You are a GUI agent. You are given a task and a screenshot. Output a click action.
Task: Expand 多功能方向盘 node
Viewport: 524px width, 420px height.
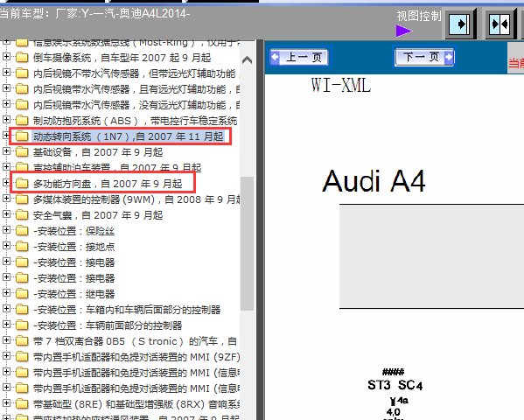6,183
